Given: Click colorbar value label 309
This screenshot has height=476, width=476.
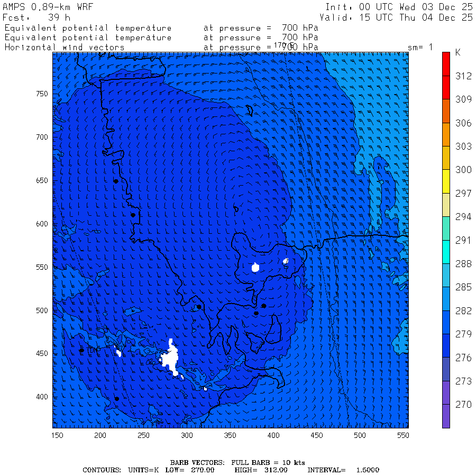Looking at the screenshot, I should pos(463,99).
